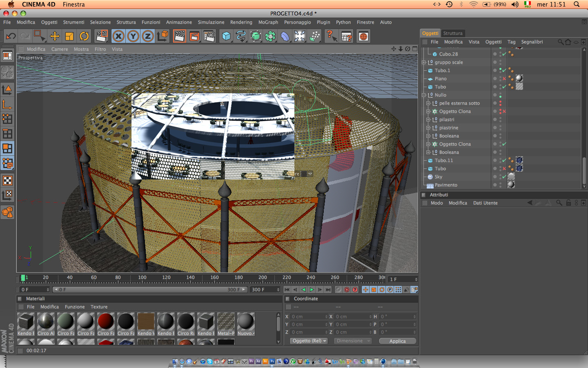588x368 pixels.
Task: Click the Applica button
Action: click(x=397, y=341)
